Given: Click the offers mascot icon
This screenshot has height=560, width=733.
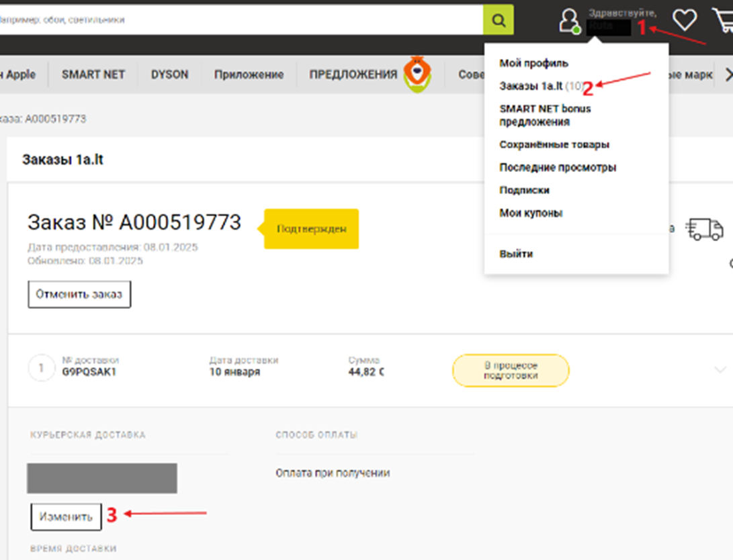Looking at the screenshot, I should click(x=417, y=75).
